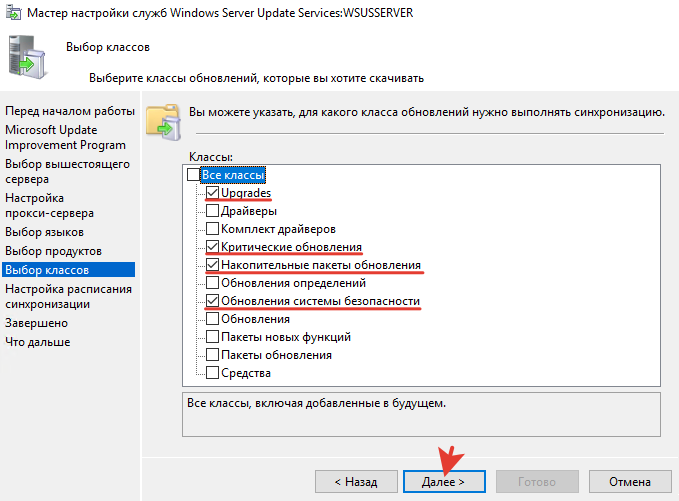Check the Комплект драйверов checkbox

point(212,229)
